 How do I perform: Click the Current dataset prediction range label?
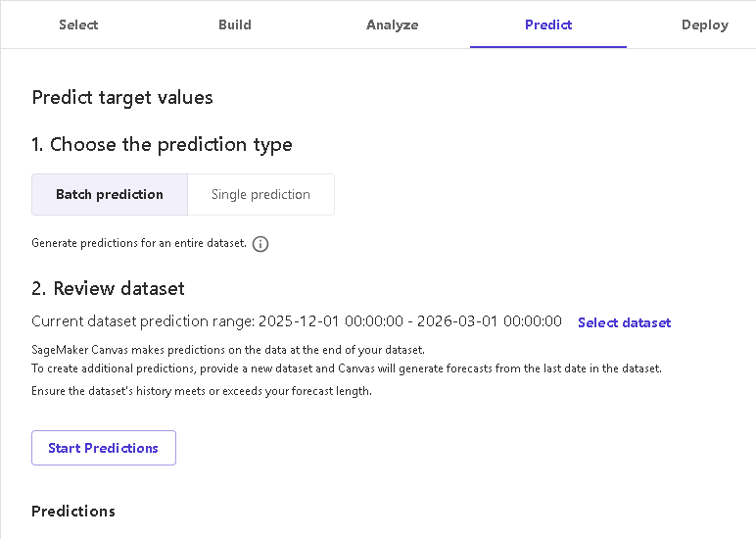tap(143, 321)
